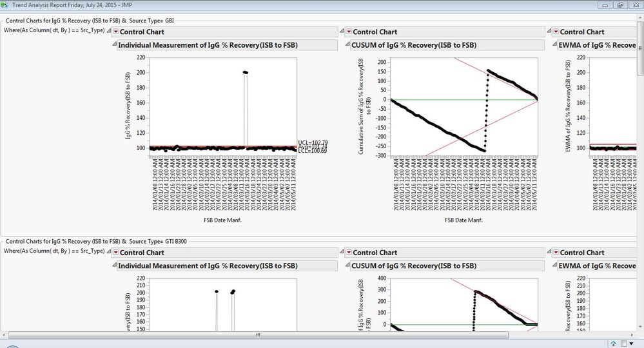The width and height of the screenshot is (644, 348).
Task: Collapse GTI B300 CUSUM chart disclosure triangle
Action: click(x=347, y=265)
